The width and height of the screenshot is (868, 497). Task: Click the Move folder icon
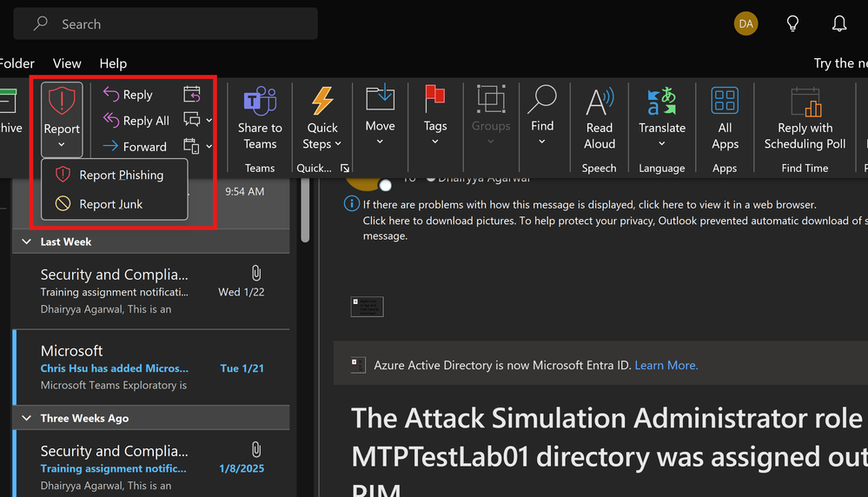coord(381,98)
